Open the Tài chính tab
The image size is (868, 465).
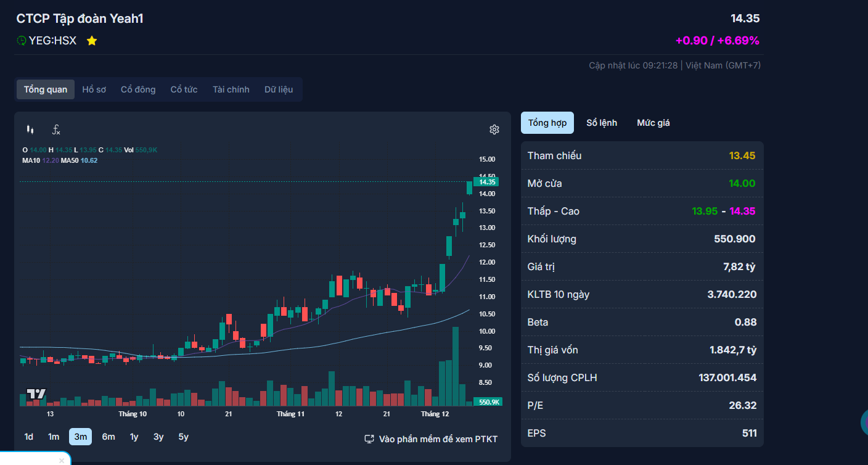click(231, 89)
